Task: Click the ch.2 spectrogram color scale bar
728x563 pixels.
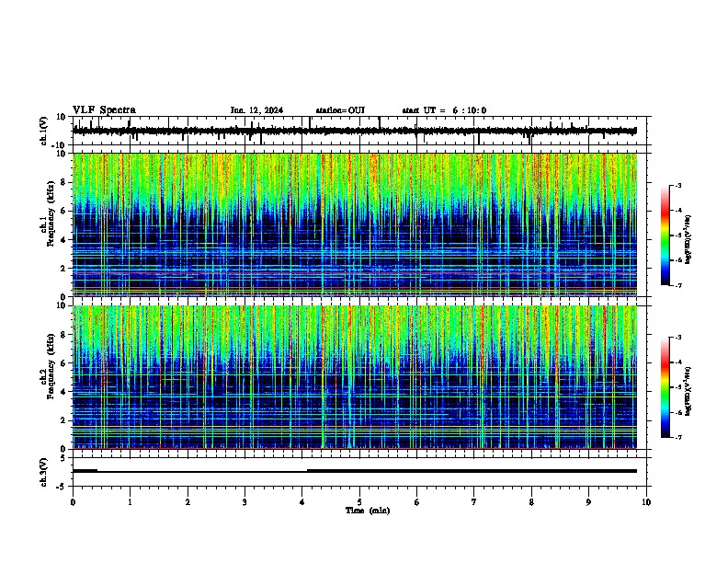Action: click(665, 387)
